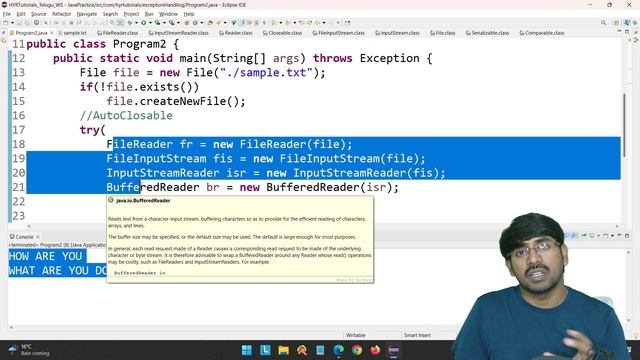Switch to the InputStream.class tab
Viewport: 640px width, 360px height.
[397, 33]
